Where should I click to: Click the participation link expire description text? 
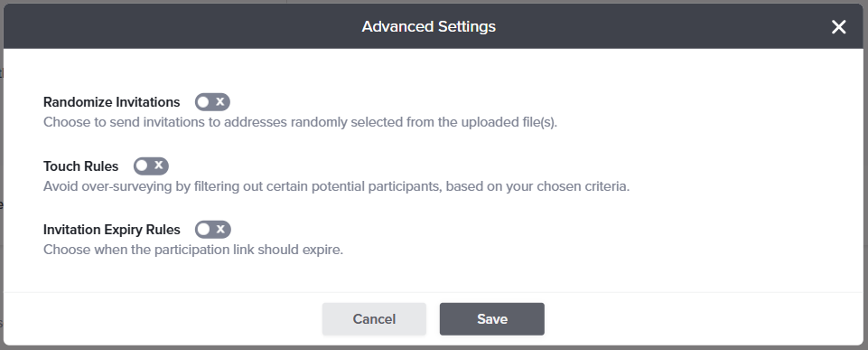193,250
